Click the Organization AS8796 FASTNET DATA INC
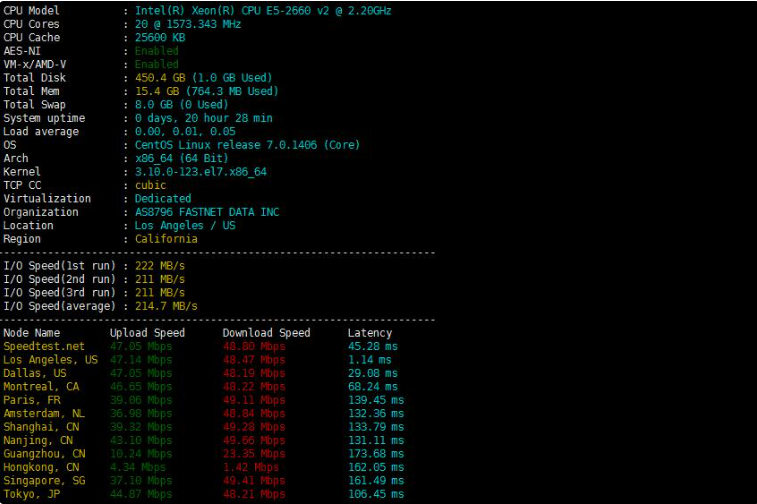This screenshot has height=504, width=757. (x=207, y=212)
